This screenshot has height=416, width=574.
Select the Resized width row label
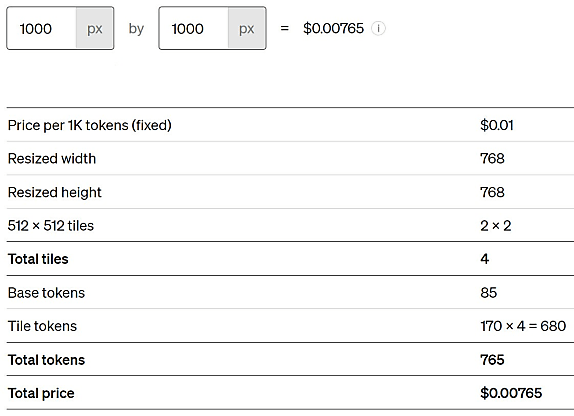(52, 159)
